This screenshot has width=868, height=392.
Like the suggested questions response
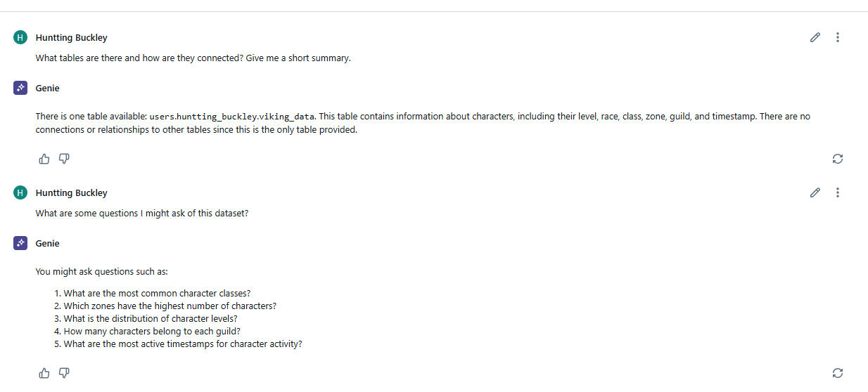coord(44,373)
